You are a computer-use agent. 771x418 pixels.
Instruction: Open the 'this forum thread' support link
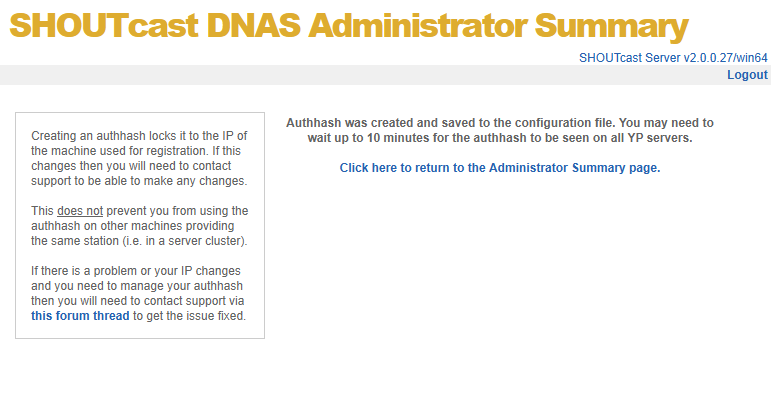point(80,316)
